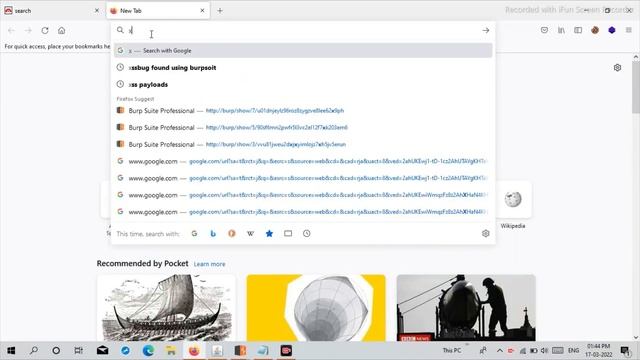This screenshot has width=640, height=360.
Task: Open the Viking ship Pocket story
Action: tap(167, 308)
